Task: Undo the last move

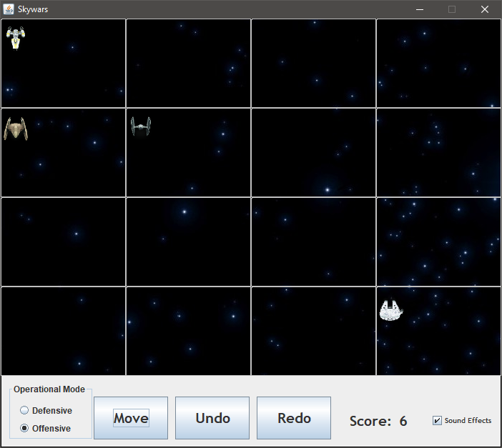Action: pyautogui.click(x=212, y=418)
